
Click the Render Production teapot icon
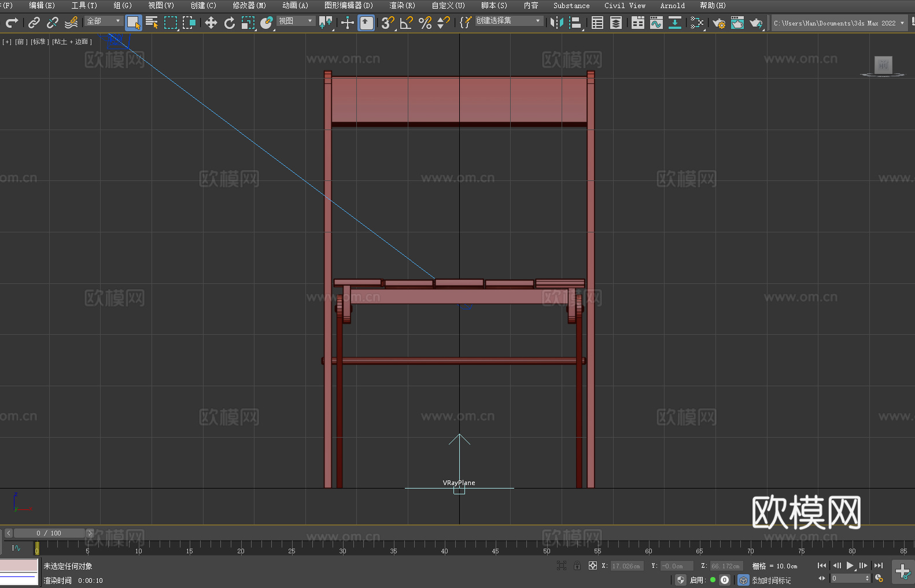pos(756,23)
